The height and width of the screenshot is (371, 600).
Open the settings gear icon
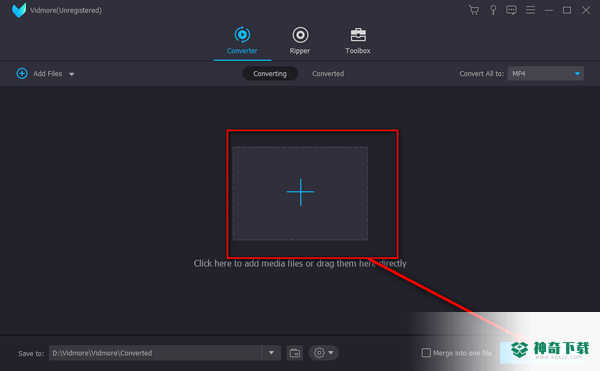tap(319, 353)
